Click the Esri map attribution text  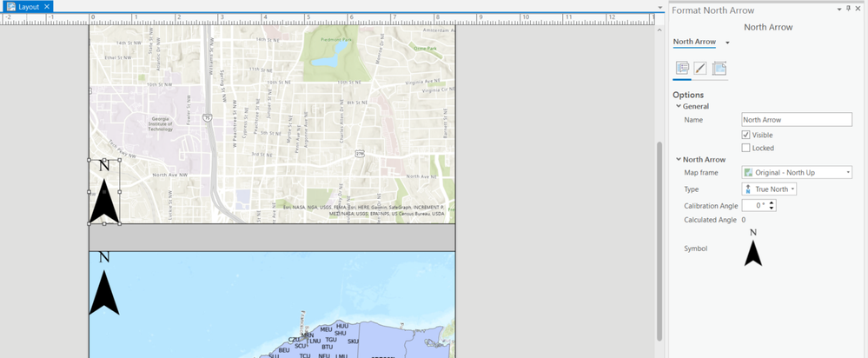[x=364, y=210]
